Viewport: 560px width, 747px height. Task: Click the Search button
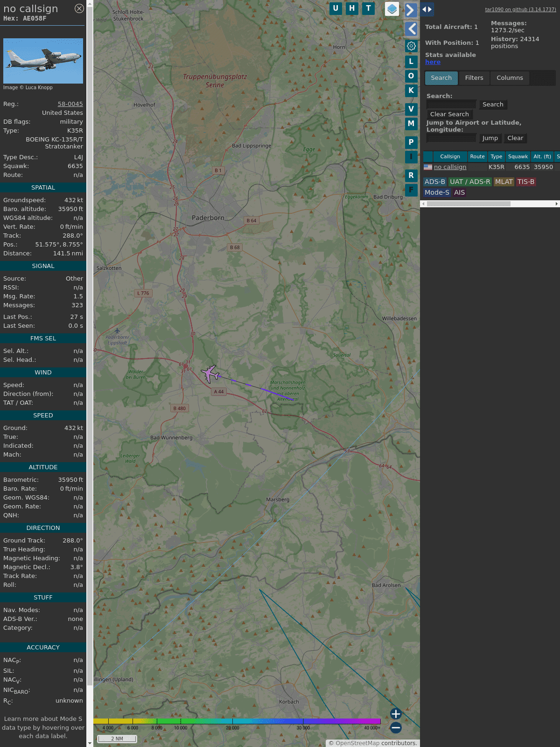(493, 105)
